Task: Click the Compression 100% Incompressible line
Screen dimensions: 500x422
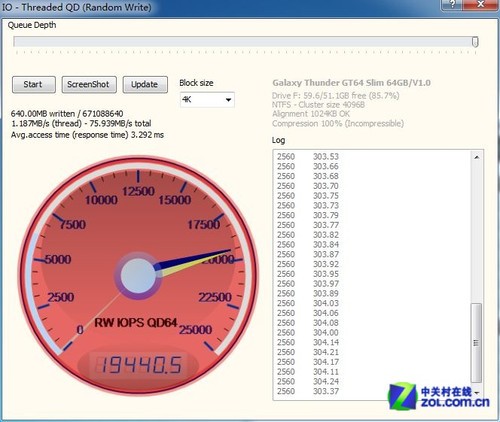Action: click(x=338, y=124)
